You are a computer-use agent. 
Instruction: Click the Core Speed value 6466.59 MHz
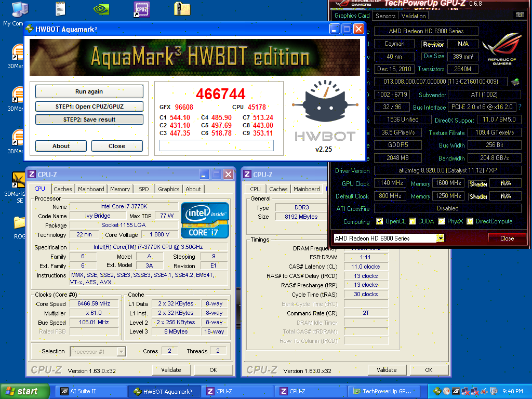pos(94,303)
